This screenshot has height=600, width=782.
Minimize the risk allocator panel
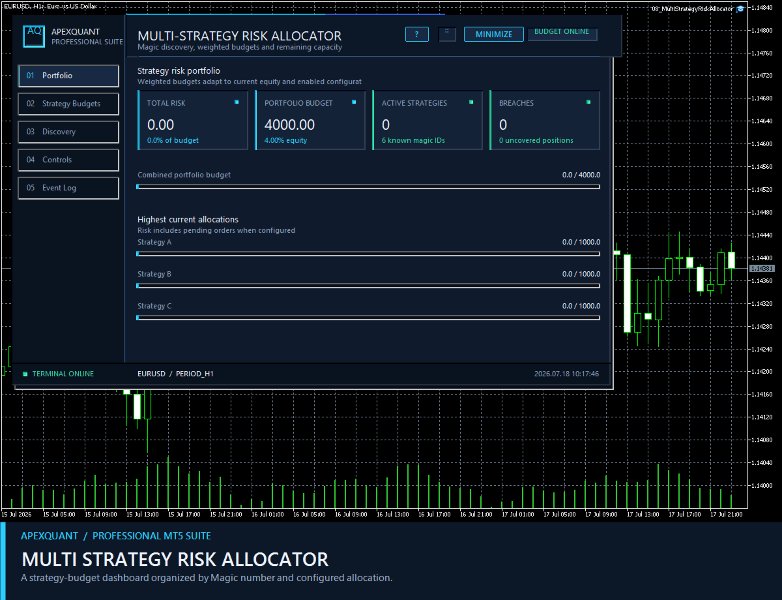coord(494,34)
